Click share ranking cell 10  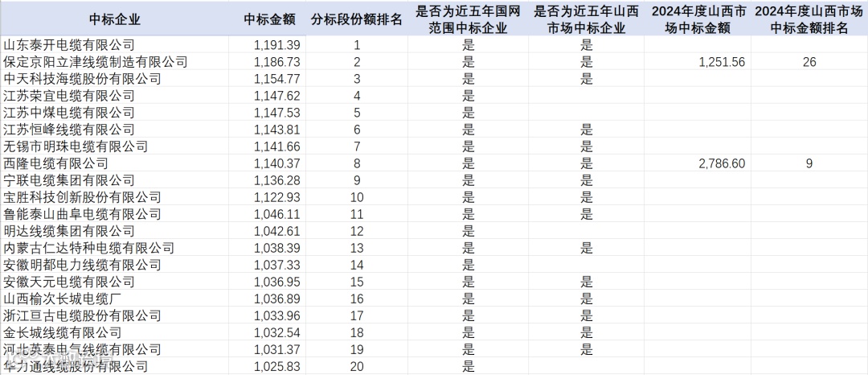tap(357, 197)
